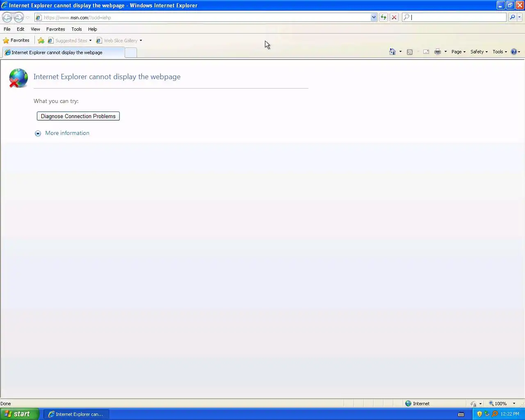This screenshot has height=420, width=525.
Task: Open the command bar Tools menu
Action: (500, 52)
